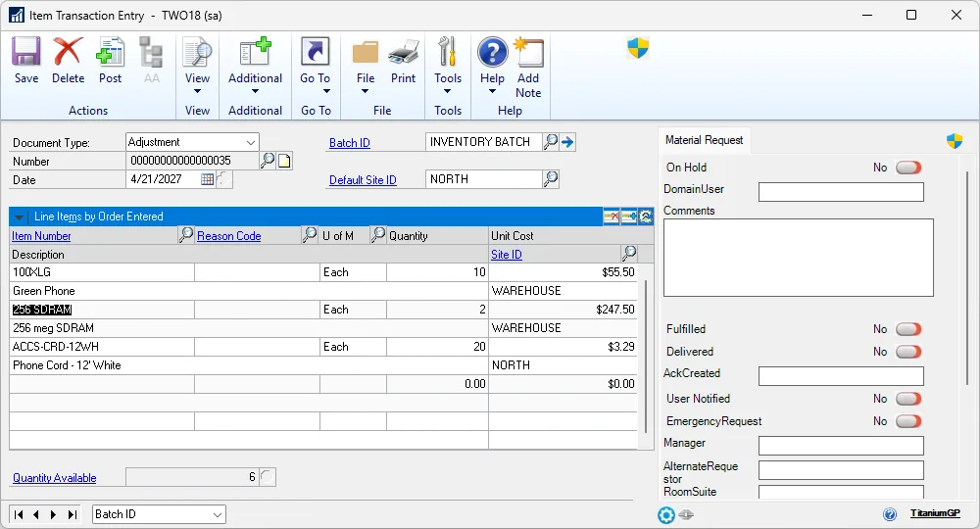
Task: Expand the Line Items by Order Entered arrow
Action: tap(19, 216)
